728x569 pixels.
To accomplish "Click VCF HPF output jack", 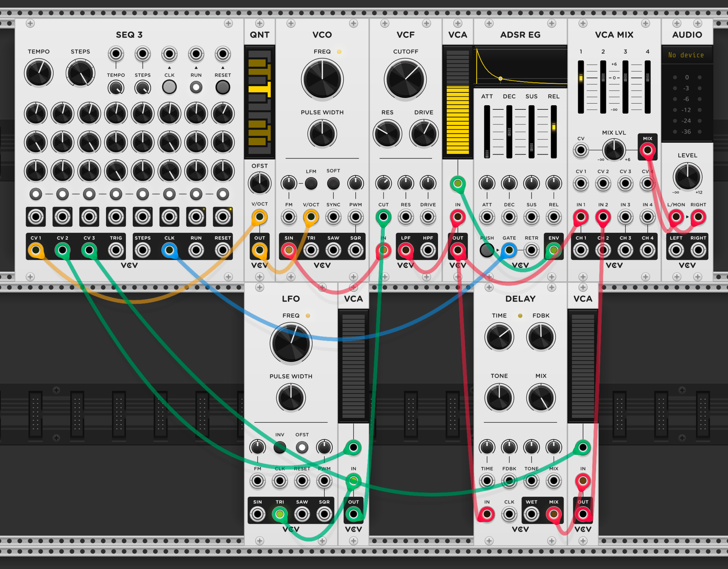I will tap(428, 250).
